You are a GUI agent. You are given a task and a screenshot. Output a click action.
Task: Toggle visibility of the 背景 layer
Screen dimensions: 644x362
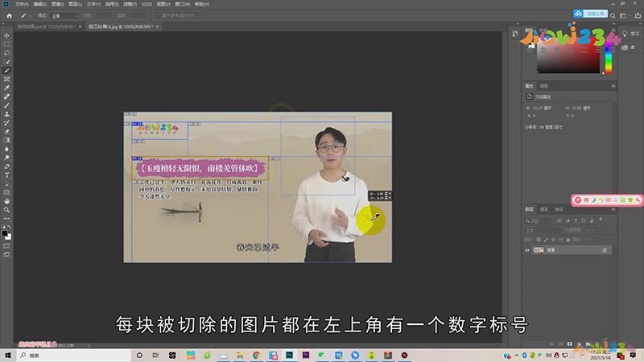tap(527, 250)
